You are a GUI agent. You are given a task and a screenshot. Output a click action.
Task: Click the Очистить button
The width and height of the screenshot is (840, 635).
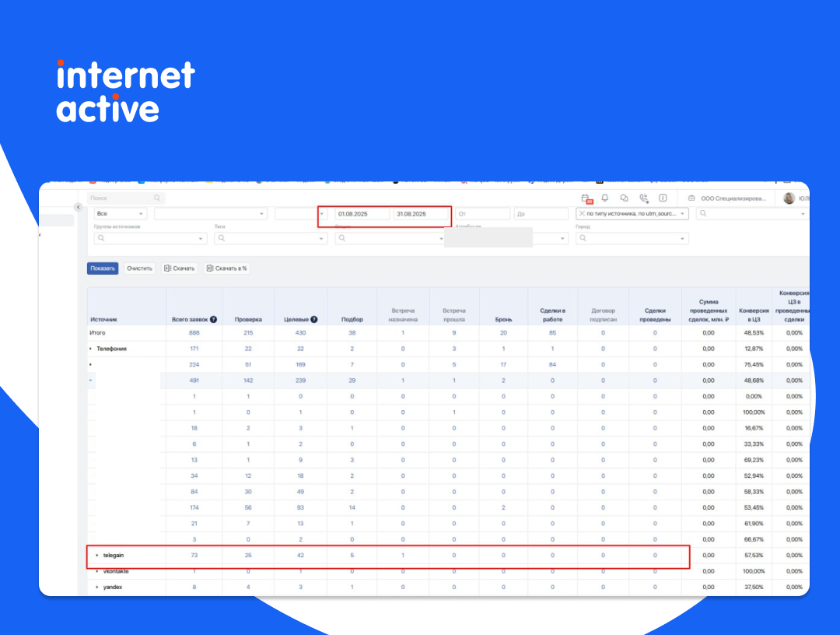[x=139, y=268]
